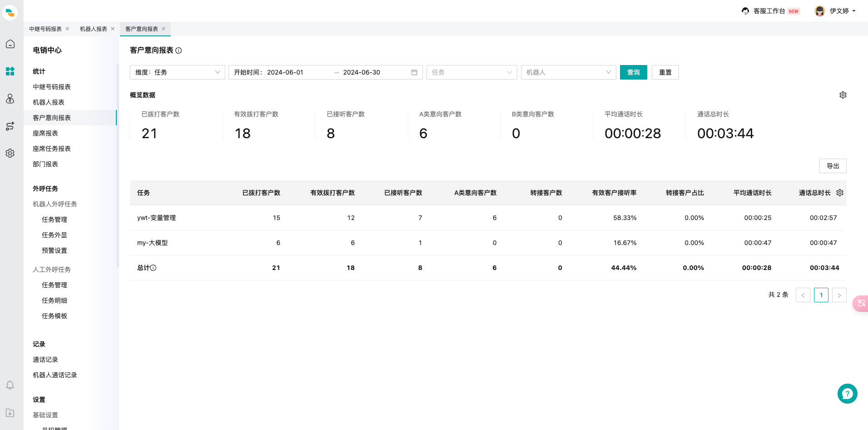Open user menu arrow by 伊文婷
The width and height of the screenshot is (868, 430).
tap(854, 11)
